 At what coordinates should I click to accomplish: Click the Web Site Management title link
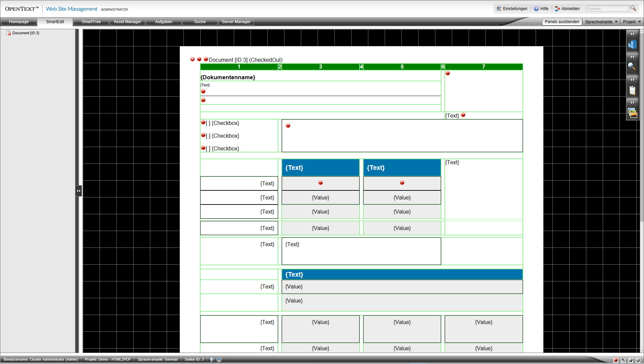[71, 9]
